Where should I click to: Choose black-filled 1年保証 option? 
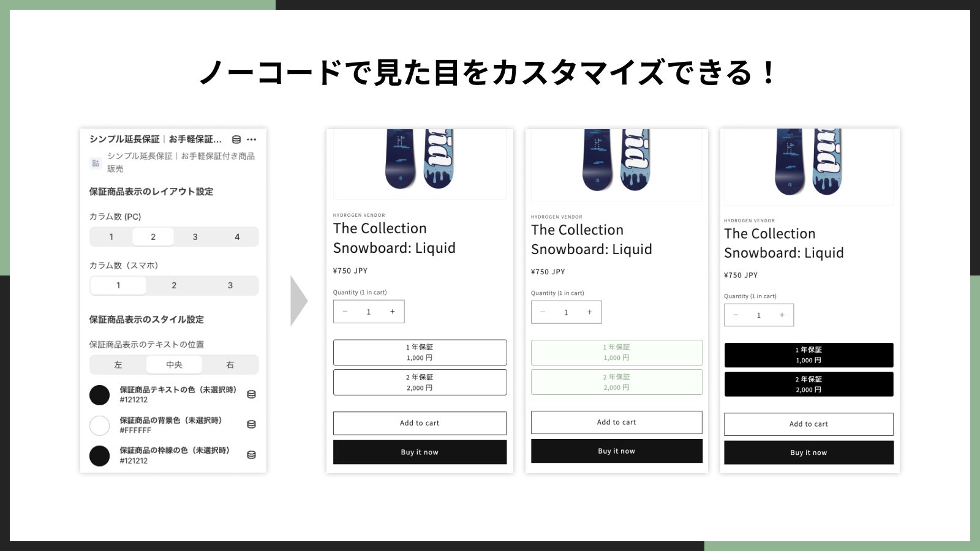809,355
